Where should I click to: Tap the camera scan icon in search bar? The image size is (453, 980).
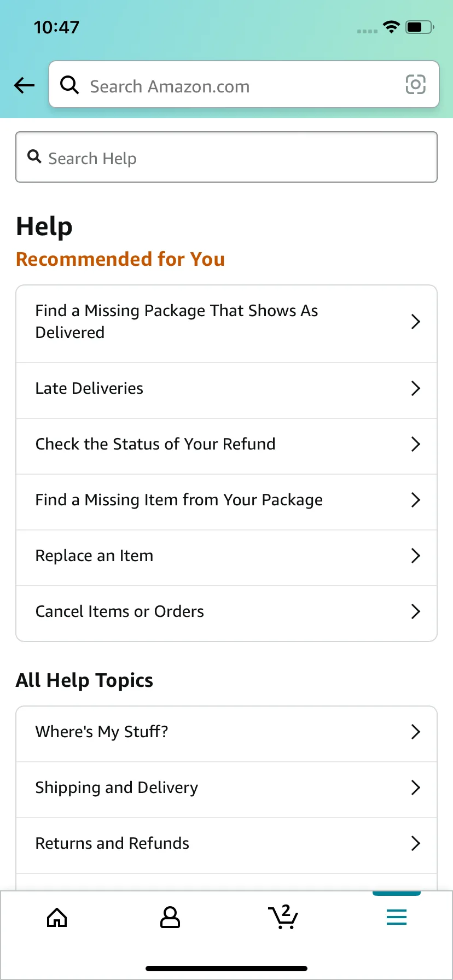point(415,85)
